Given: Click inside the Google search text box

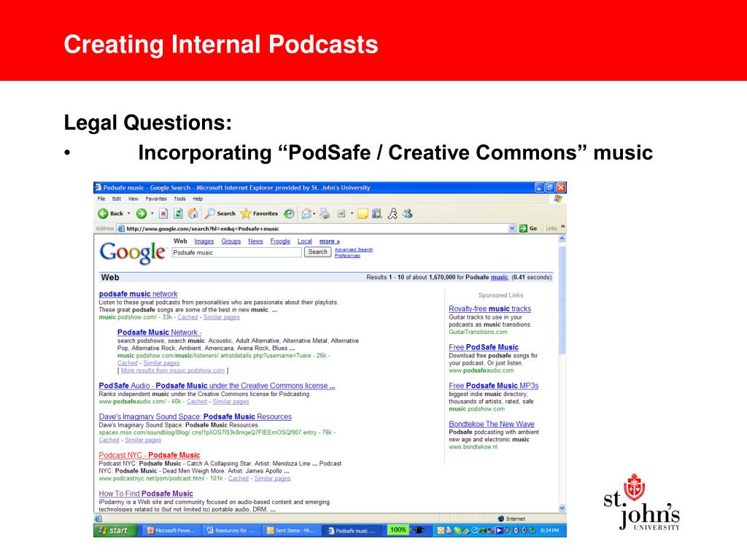Looking at the screenshot, I should [x=237, y=253].
